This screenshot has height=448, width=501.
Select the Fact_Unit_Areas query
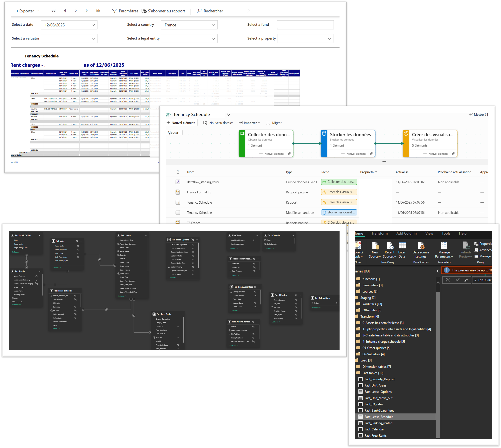pos(375,385)
